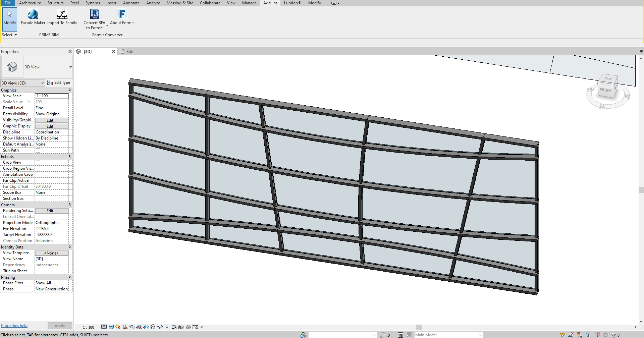Screen dimensions: 644x338
Task: Enable the Crop View checkbox
Action: [38, 163]
